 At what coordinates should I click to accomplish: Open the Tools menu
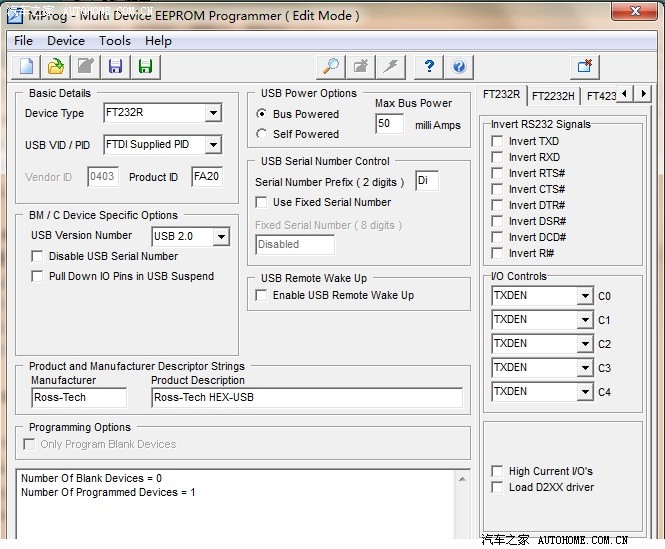[x=114, y=41]
